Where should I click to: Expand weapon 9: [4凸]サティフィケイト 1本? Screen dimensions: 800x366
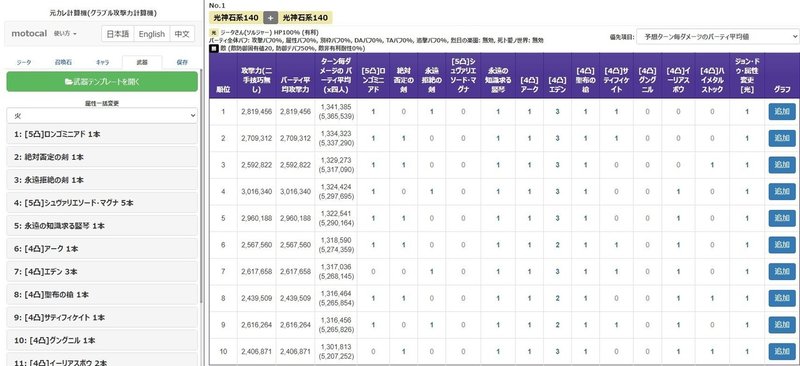pyautogui.click(x=102, y=318)
